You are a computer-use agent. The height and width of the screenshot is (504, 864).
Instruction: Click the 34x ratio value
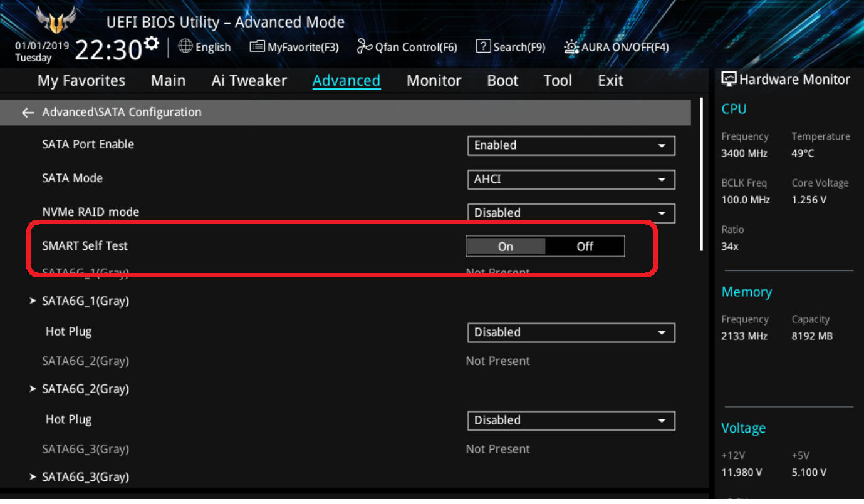point(730,247)
